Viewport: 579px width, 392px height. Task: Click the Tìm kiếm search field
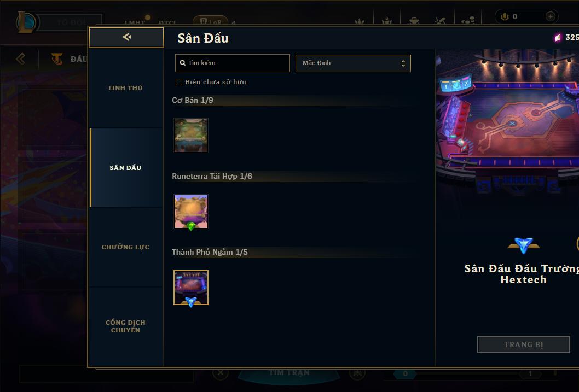tap(232, 63)
